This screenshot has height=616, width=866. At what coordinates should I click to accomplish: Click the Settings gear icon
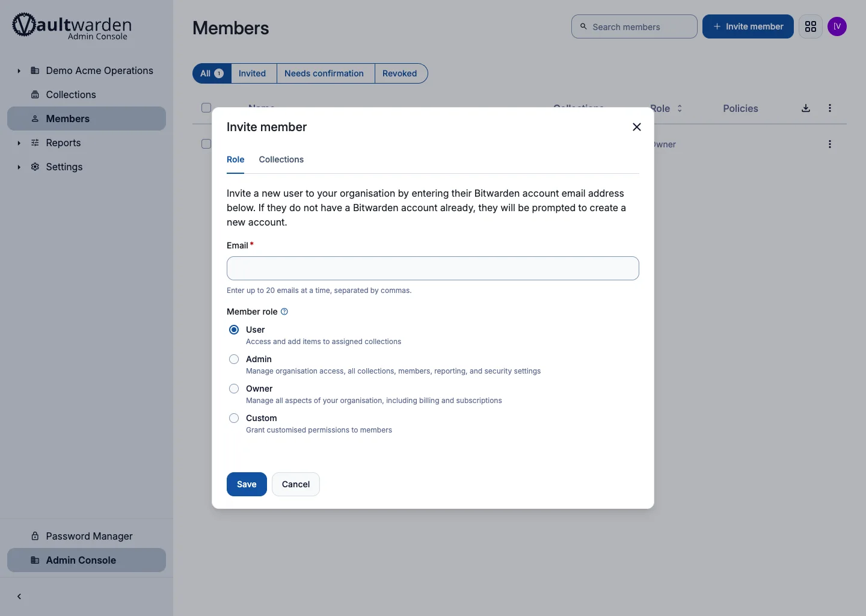click(x=35, y=167)
